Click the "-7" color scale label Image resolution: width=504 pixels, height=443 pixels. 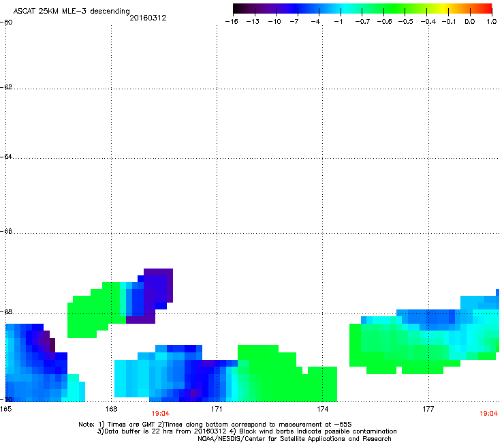[x=294, y=22]
